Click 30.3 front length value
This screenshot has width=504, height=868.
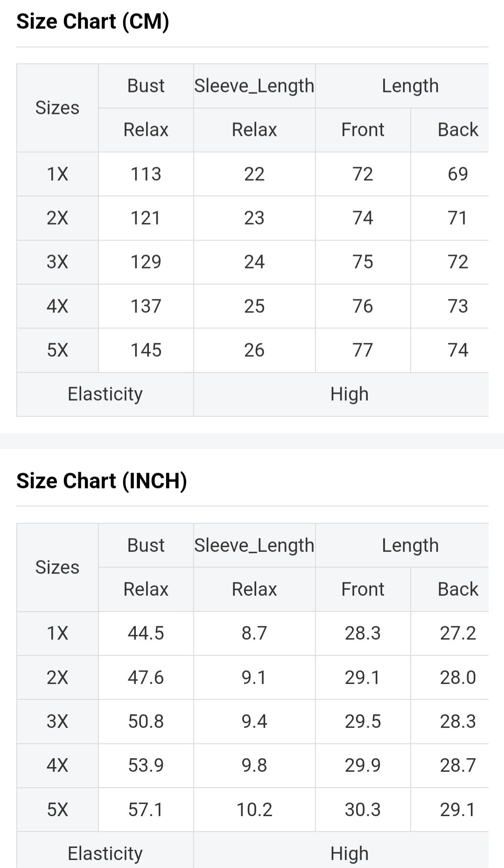[363, 810]
